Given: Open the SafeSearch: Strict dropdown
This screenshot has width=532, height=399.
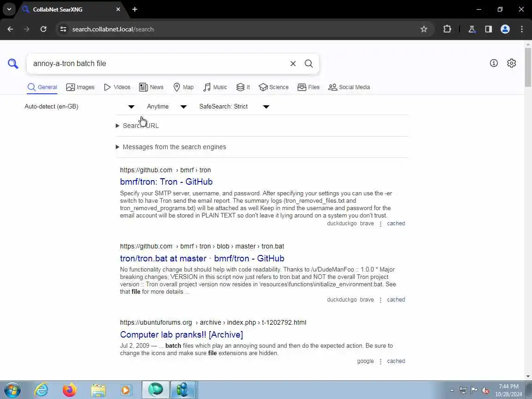Looking at the screenshot, I should (x=234, y=107).
